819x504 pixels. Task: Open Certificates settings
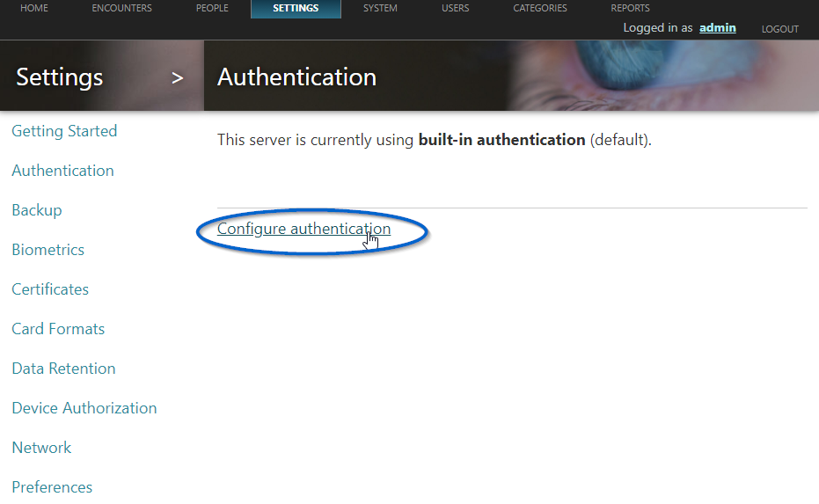coord(50,289)
